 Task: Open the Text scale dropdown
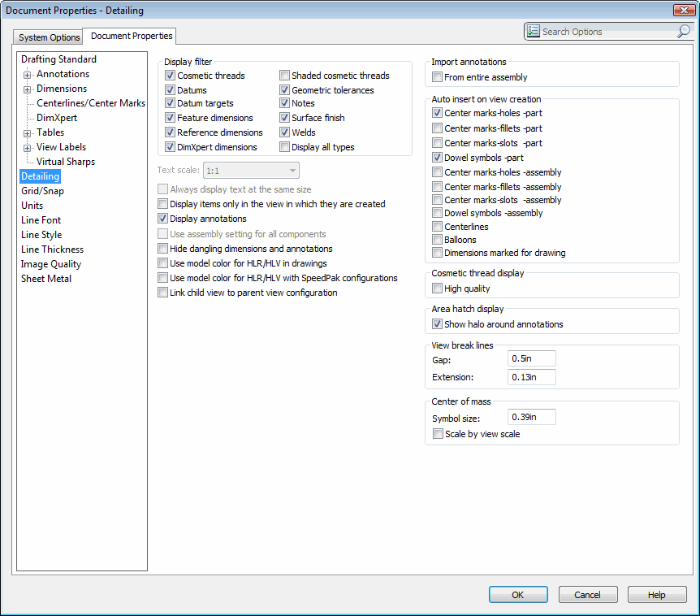tap(251, 171)
